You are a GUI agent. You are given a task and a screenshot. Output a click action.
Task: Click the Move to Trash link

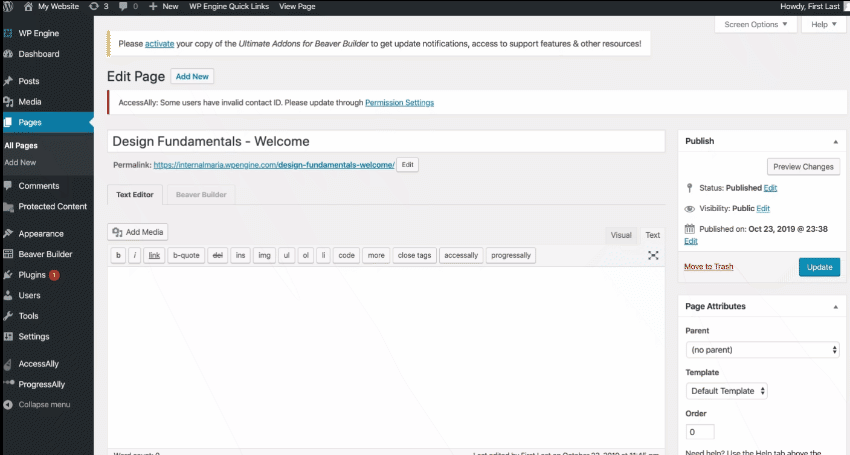tap(708, 267)
